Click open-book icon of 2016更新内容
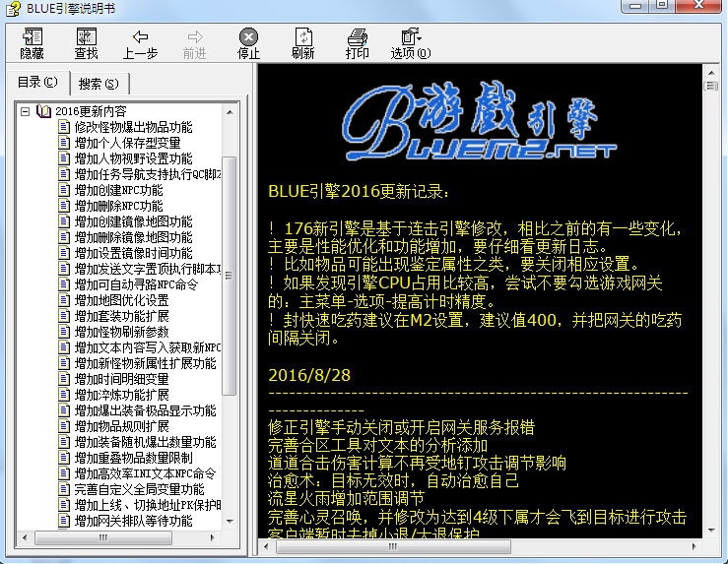728x564 pixels. 43,111
